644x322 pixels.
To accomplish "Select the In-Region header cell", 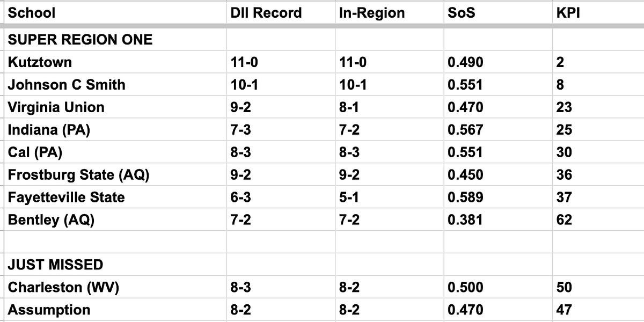I will click(x=371, y=12).
